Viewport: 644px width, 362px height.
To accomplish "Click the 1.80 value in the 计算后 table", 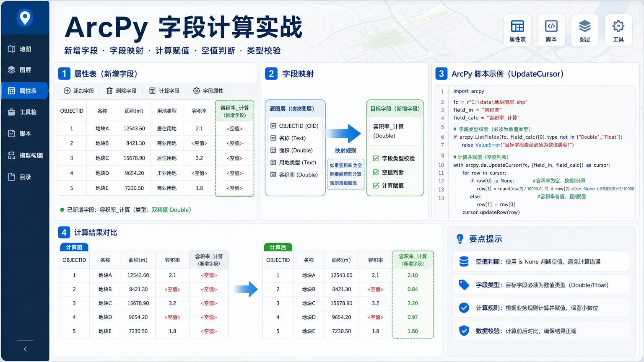I will pos(413,331).
